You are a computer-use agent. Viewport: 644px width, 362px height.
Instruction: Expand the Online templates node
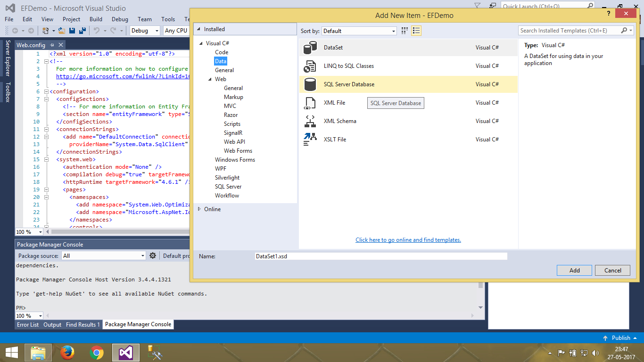[199, 209]
